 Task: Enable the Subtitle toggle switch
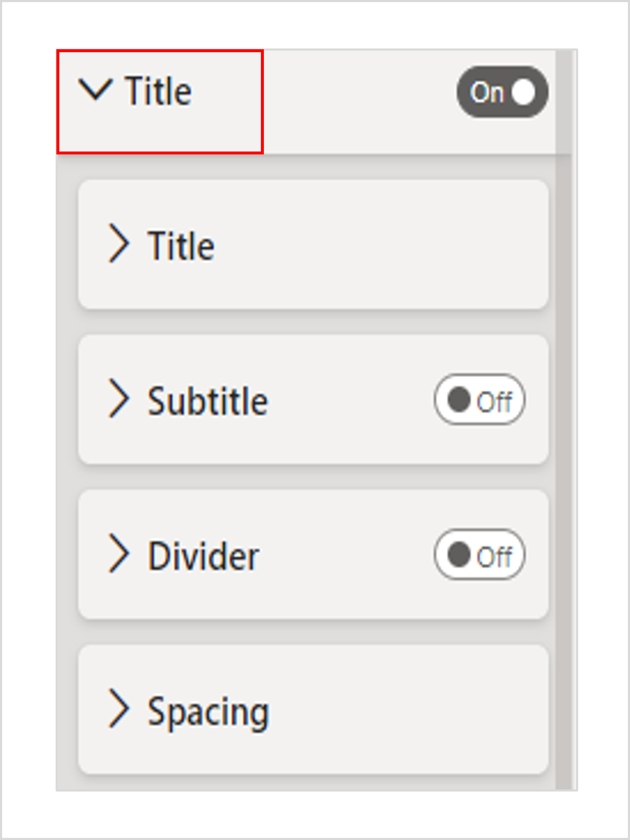(x=479, y=399)
